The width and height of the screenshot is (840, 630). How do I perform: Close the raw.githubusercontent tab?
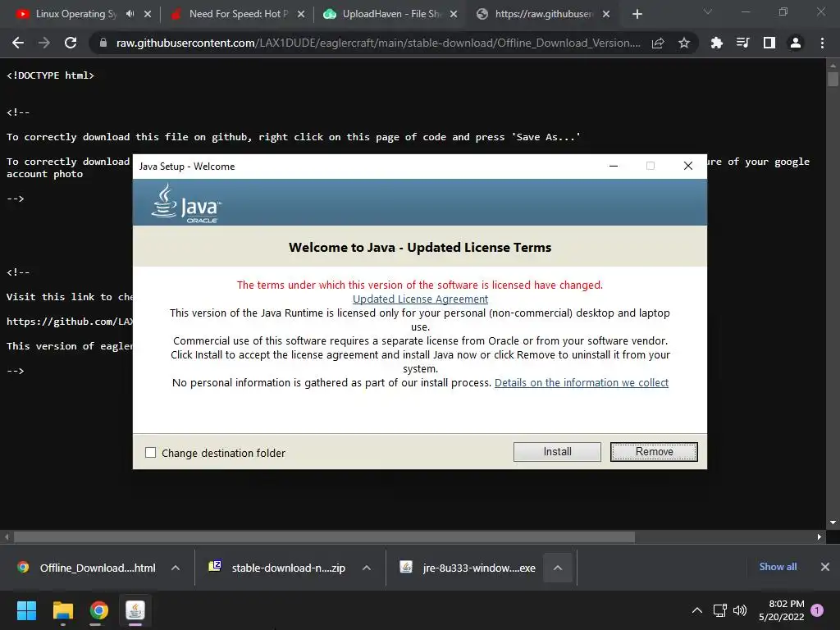606,15
